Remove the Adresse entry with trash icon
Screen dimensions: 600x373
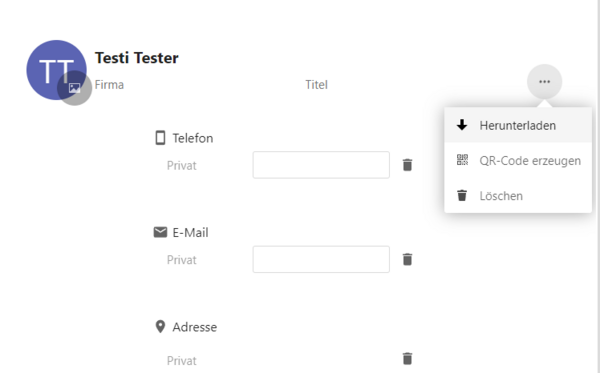(408, 358)
